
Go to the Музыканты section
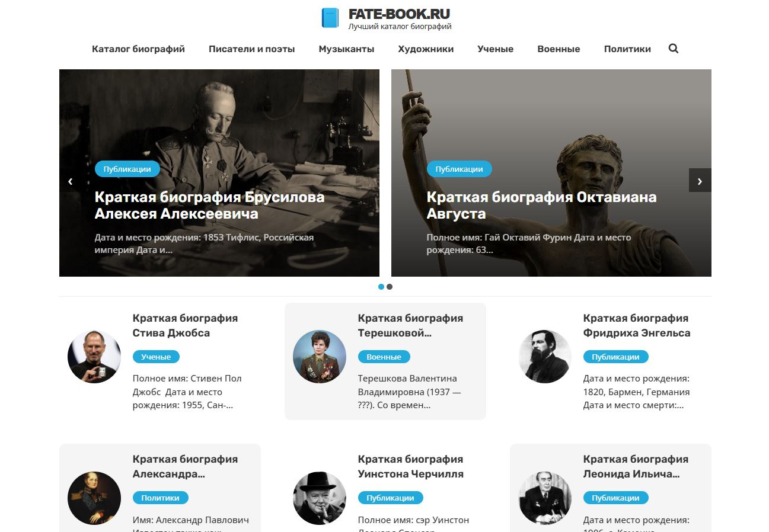[x=346, y=49]
